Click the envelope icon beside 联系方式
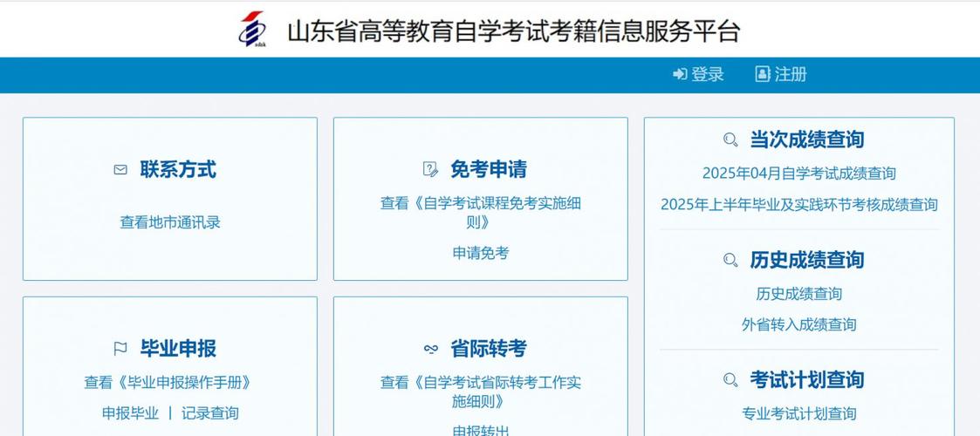 120,169
